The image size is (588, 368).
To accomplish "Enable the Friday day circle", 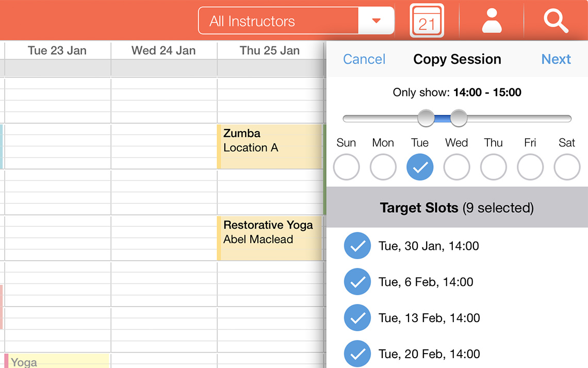I will pos(530,167).
